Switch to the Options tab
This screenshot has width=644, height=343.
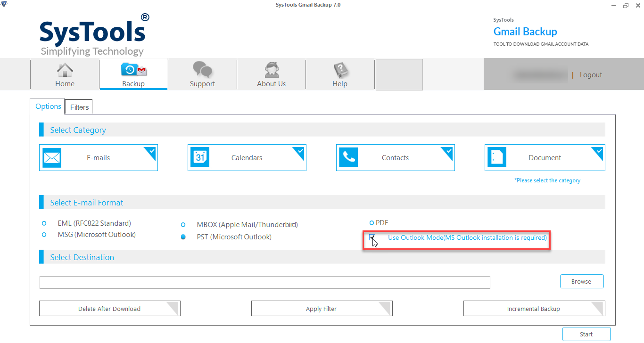48,106
